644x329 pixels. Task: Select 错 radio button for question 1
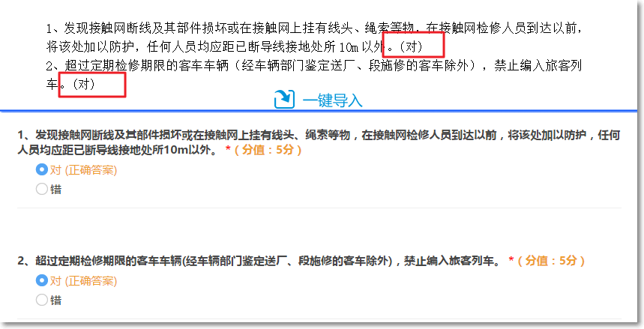pyautogui.click(x=42, y=189)
